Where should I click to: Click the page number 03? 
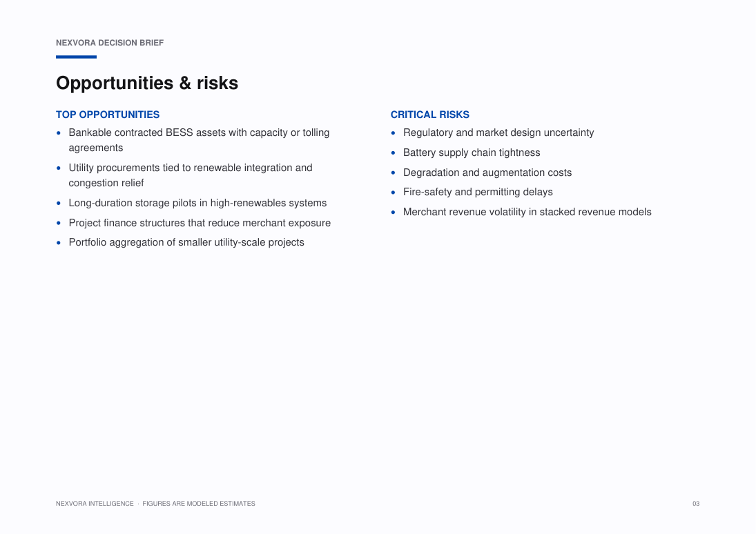pyautogui.click(x=696, y=504)
